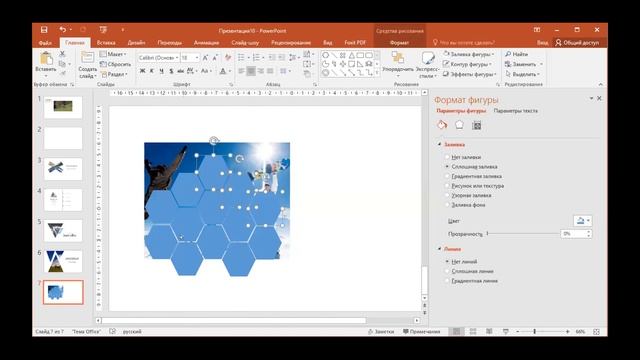Save the presentation from quick access toolbar

tap(44, 30)
